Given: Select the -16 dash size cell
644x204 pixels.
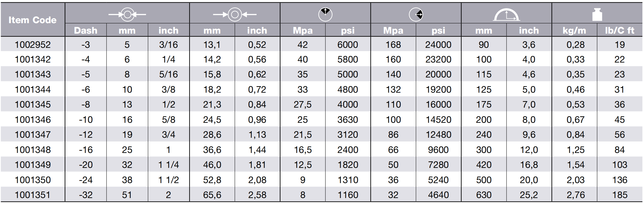Looking at the screenshot, I should 86,150.
